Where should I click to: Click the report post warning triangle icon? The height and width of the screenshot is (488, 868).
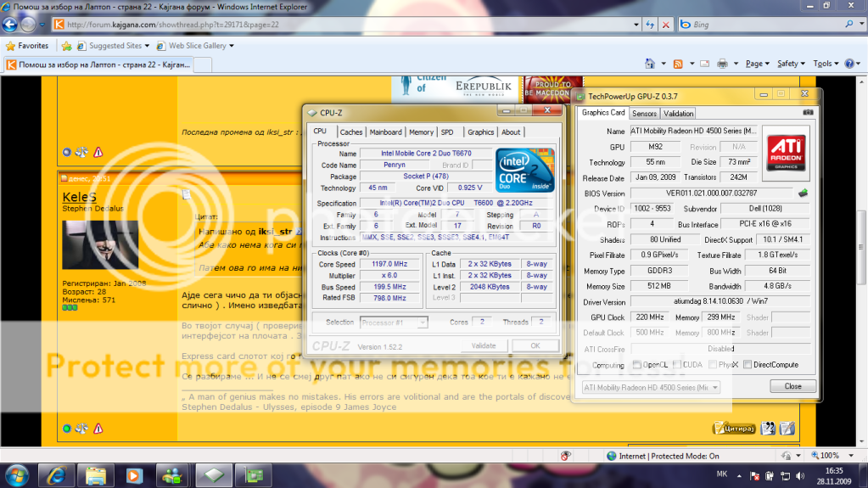(x=98, y=153)
